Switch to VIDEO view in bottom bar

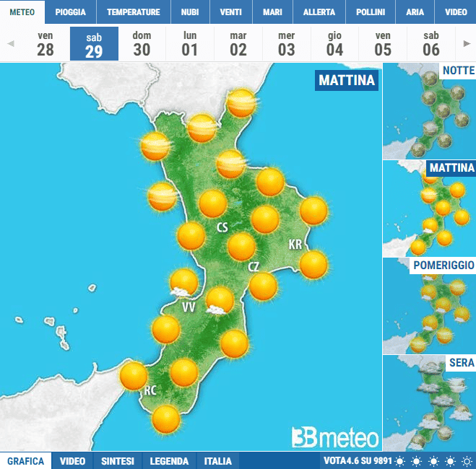click(72, 461)
